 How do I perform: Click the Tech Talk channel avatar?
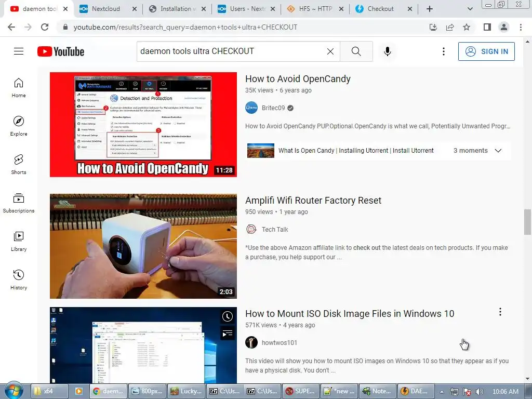[251, 229]
